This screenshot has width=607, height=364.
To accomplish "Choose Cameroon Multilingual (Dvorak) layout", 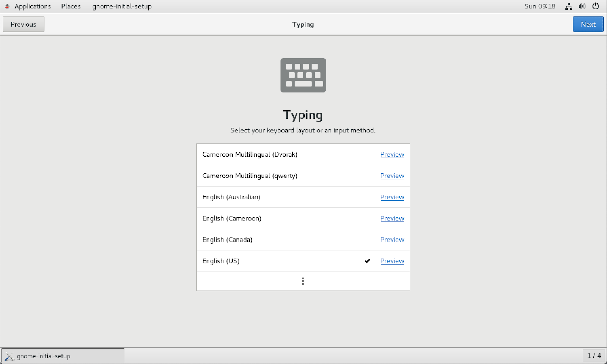I will [303, 154].
